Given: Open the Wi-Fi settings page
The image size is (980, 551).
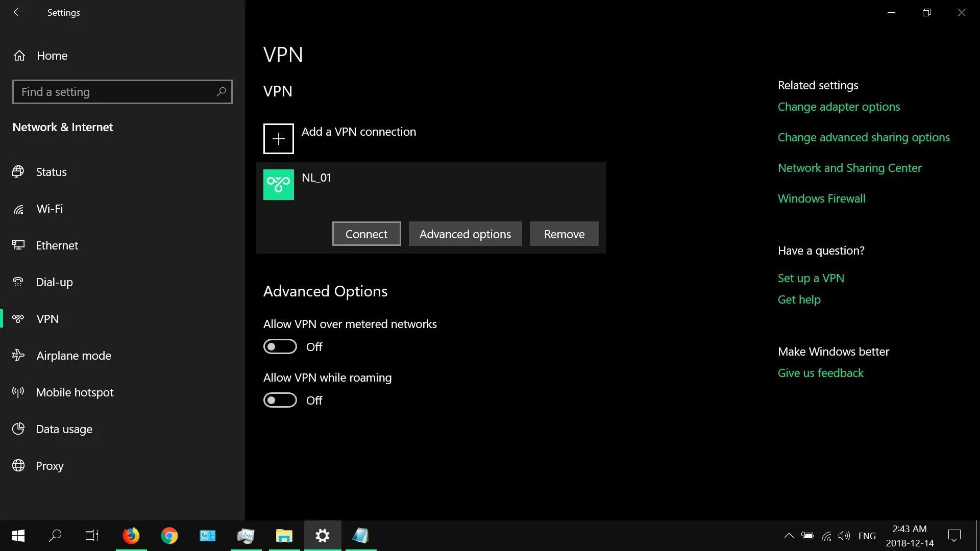Looking at the screenshot, I should pyautogui.click(x=50, y=209).
